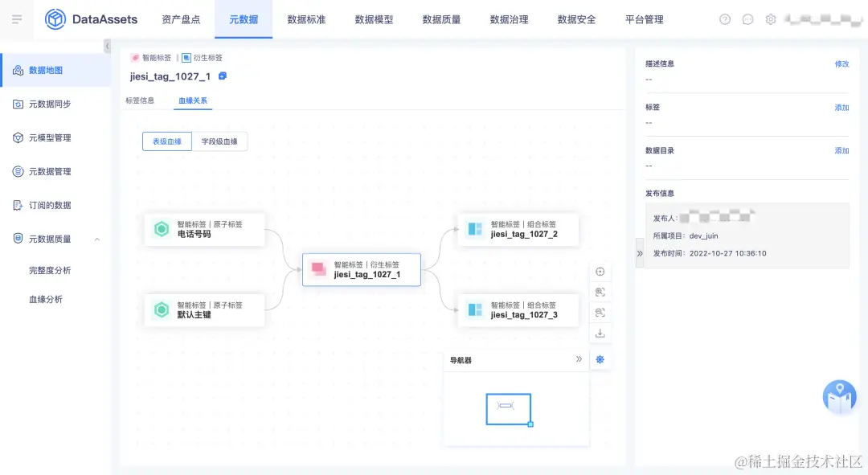868x475 pixels.
Task: Open 元数据同步 sidebar item
Action: 55,104
